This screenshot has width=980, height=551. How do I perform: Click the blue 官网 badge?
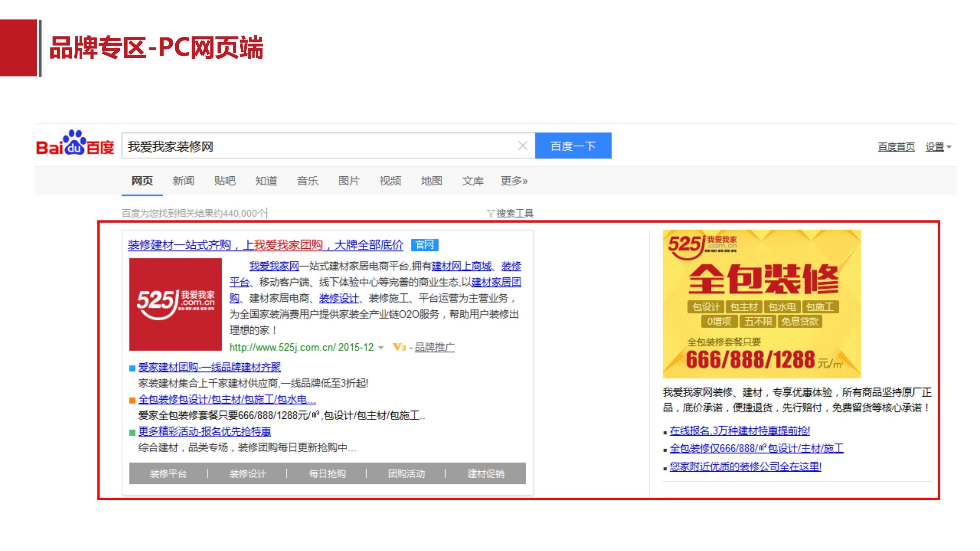424,245
